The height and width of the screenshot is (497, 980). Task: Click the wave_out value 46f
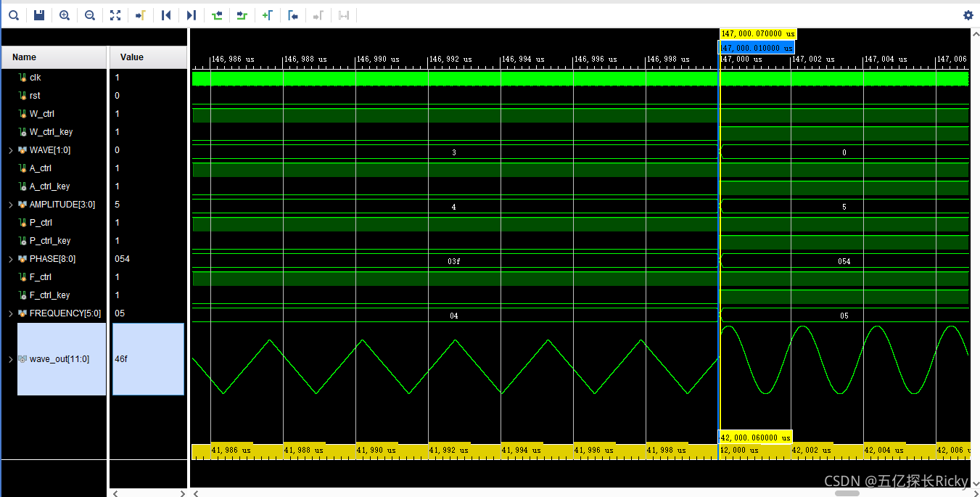pos(122,359)
